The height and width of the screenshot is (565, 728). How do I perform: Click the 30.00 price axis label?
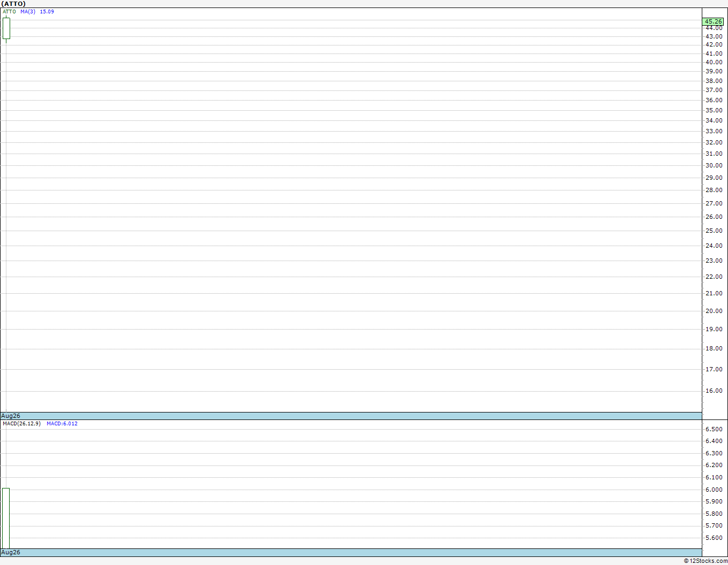(x=714, y=165)
